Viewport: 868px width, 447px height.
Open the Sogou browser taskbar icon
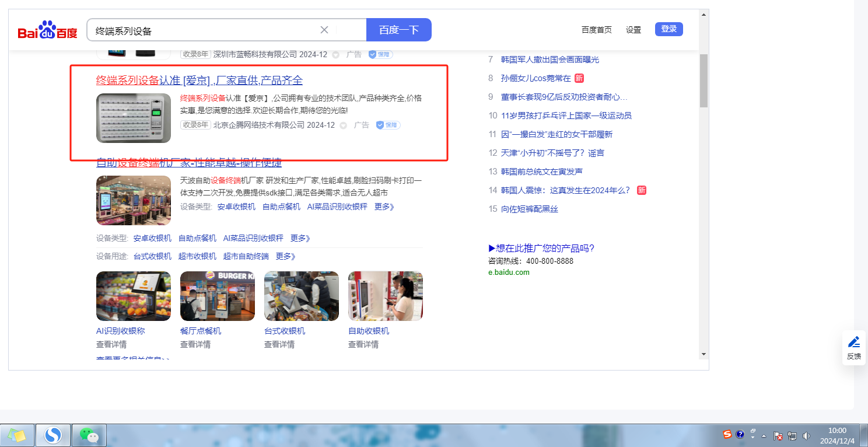click(53, 435)
